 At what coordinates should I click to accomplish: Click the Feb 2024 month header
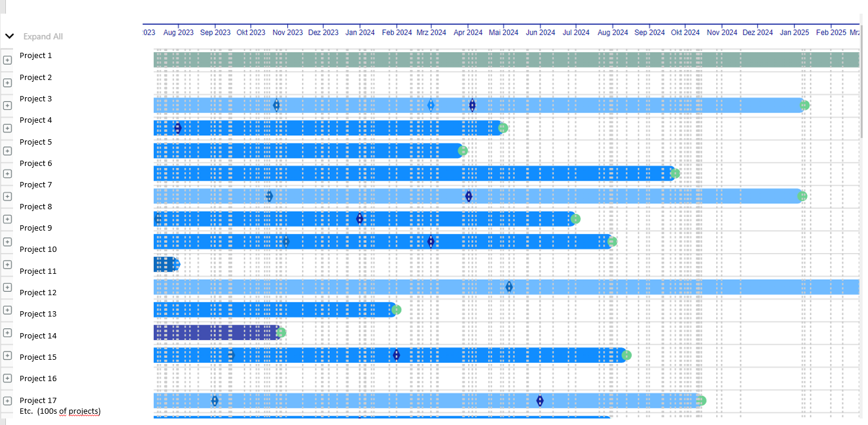[x=396, y=33]
